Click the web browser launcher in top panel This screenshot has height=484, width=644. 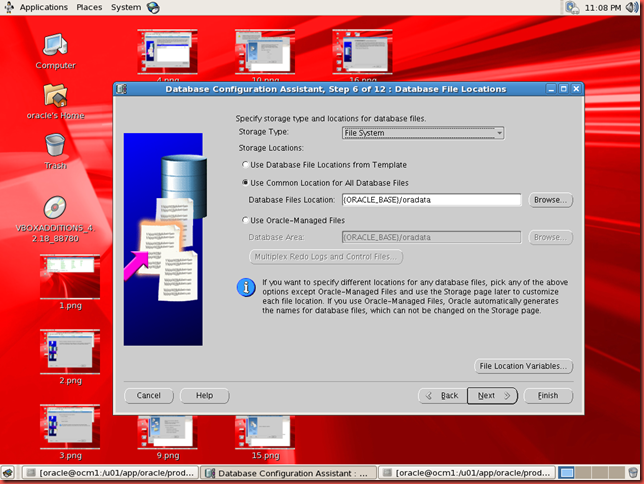(x=153, y=7)
